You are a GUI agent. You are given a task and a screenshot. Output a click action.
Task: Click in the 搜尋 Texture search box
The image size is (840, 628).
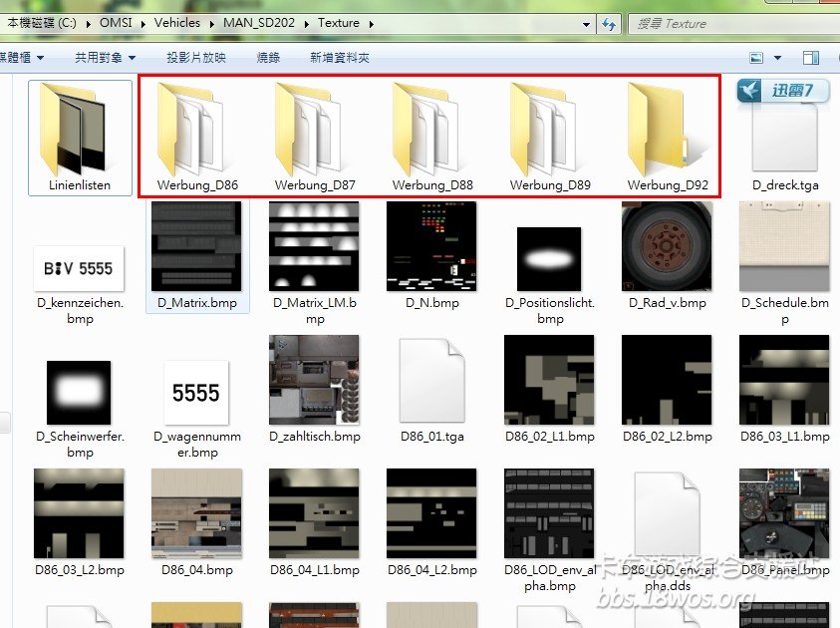pos(732,23)
